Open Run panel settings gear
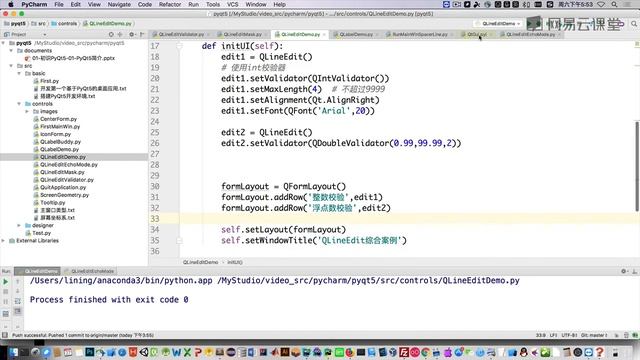The width and height of the screenshot is (640, 360). click(x=624, y=271)
